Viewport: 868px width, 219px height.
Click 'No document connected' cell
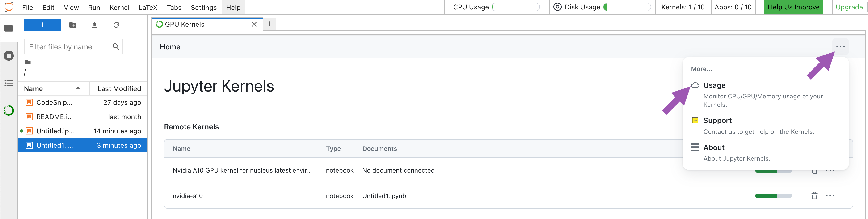(x=398, y=170)
